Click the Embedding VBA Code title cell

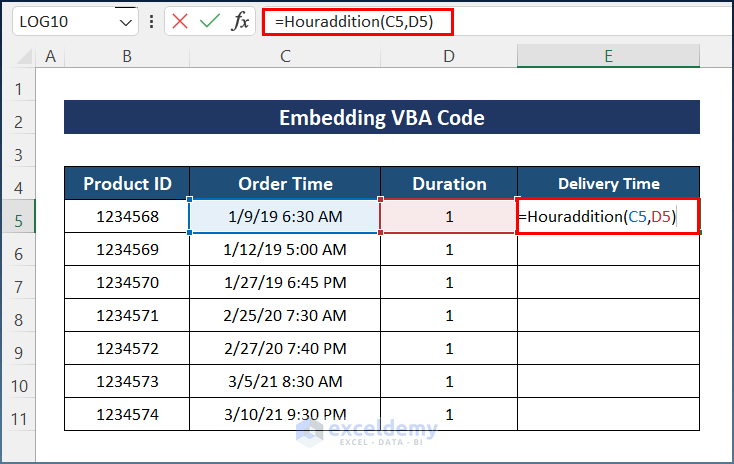[381, 118]
